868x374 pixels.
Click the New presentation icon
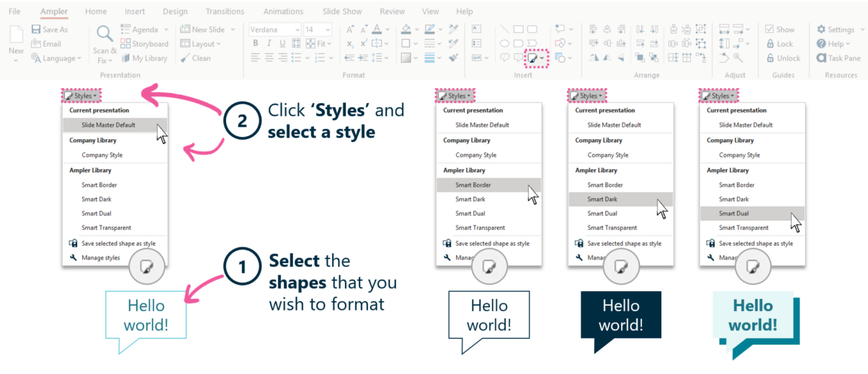coord(16,34)
